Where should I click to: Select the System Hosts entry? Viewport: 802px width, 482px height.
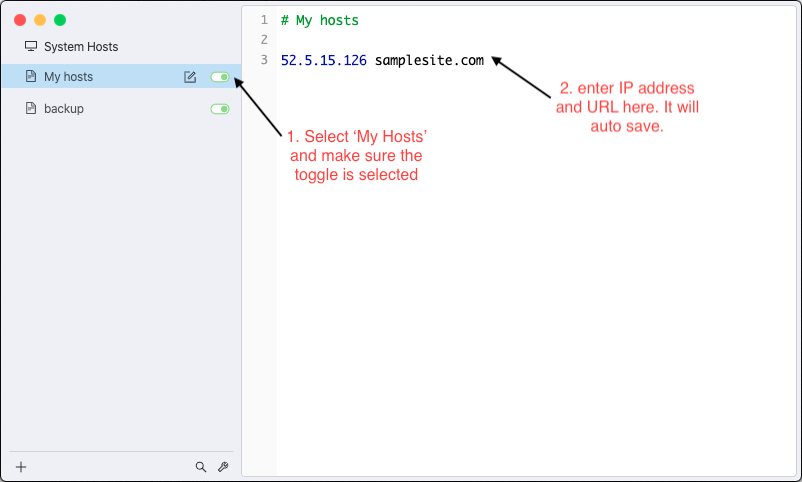coord(81,47)
